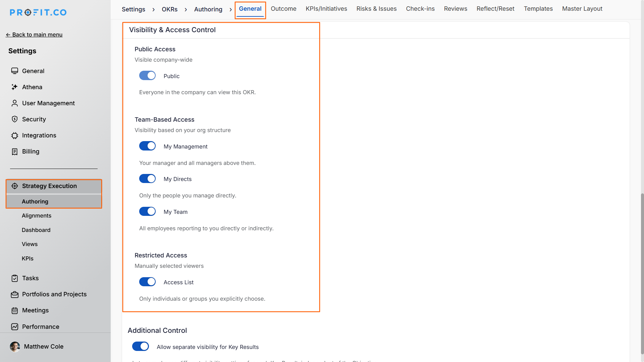Open Matthew Cole profile avatar
This screenshot has height=362, width=644.
(x=15, y=347)
